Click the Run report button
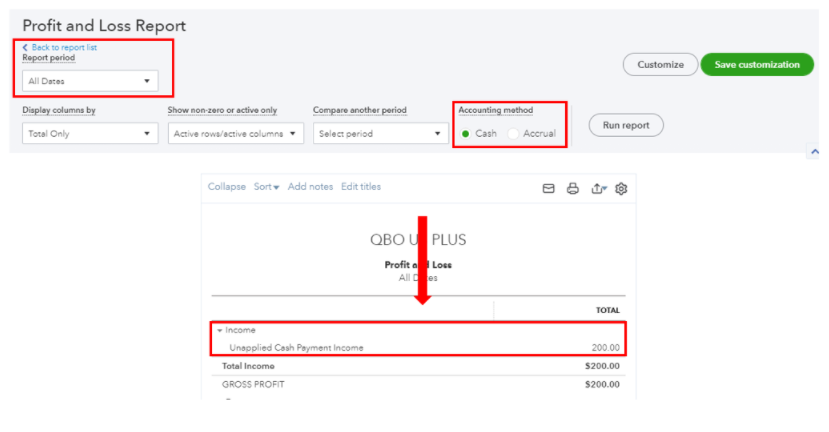Image resolution: width=829 pixels, height=432 pixels. (x=626, y=125)
